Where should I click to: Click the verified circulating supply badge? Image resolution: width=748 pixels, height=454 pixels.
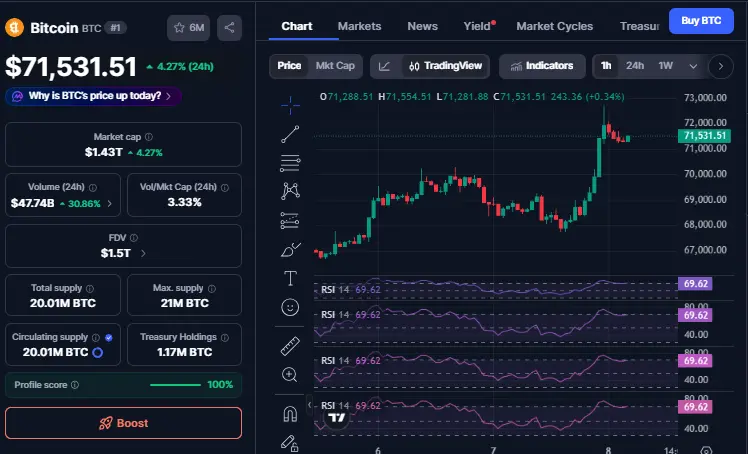pyautogui.click(x=109, y=337)
